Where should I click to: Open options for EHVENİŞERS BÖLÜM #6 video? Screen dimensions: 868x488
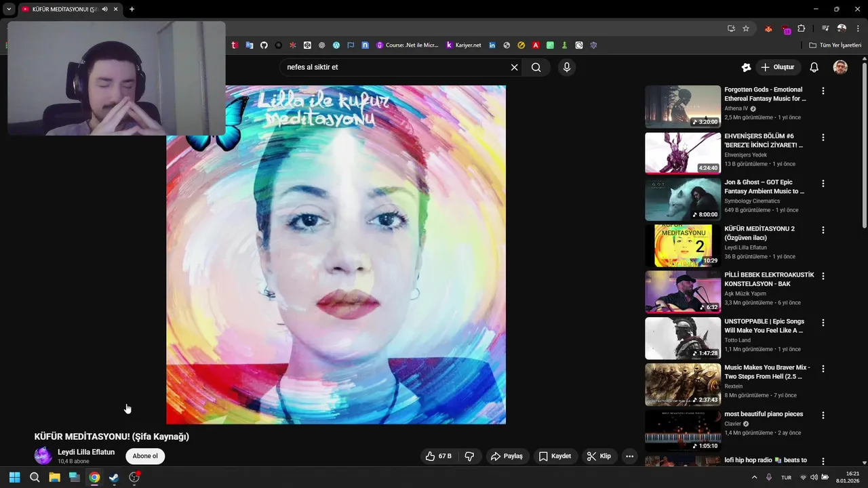coord(823,137)
